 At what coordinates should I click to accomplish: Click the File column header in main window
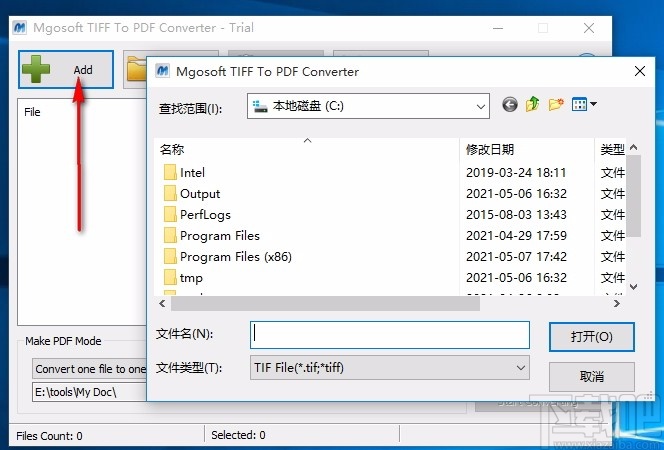pyautogui.click(x=32, y=112)
